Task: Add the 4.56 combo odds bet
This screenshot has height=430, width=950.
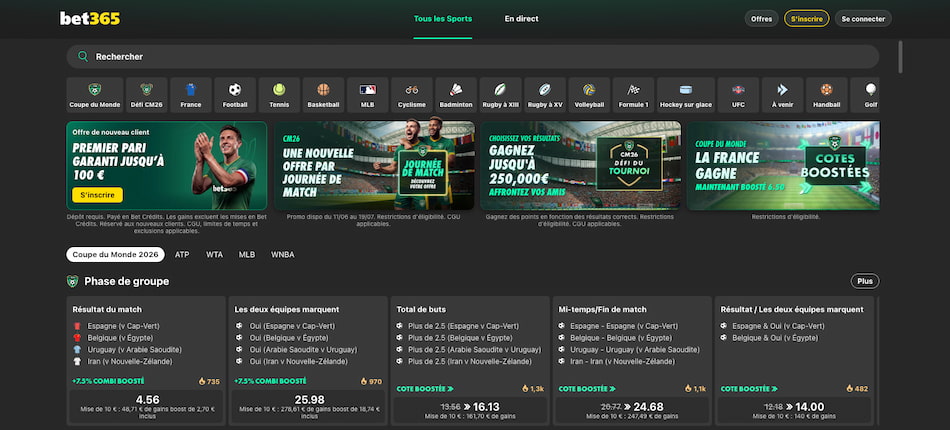Action: (x=146, y=406)
